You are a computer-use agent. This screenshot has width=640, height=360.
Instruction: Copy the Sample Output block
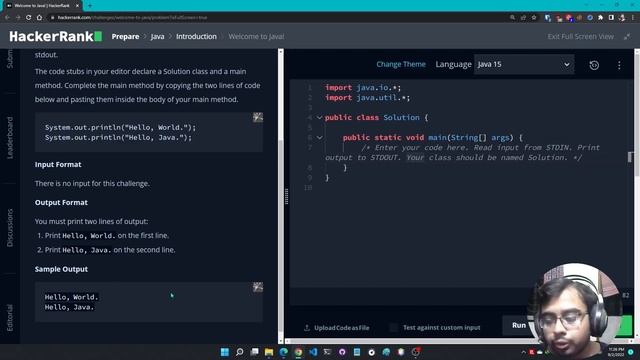258,287
